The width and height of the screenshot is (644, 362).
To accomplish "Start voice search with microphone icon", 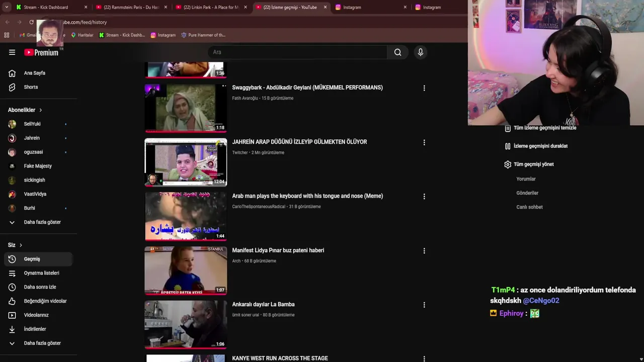I will point(421,52).
